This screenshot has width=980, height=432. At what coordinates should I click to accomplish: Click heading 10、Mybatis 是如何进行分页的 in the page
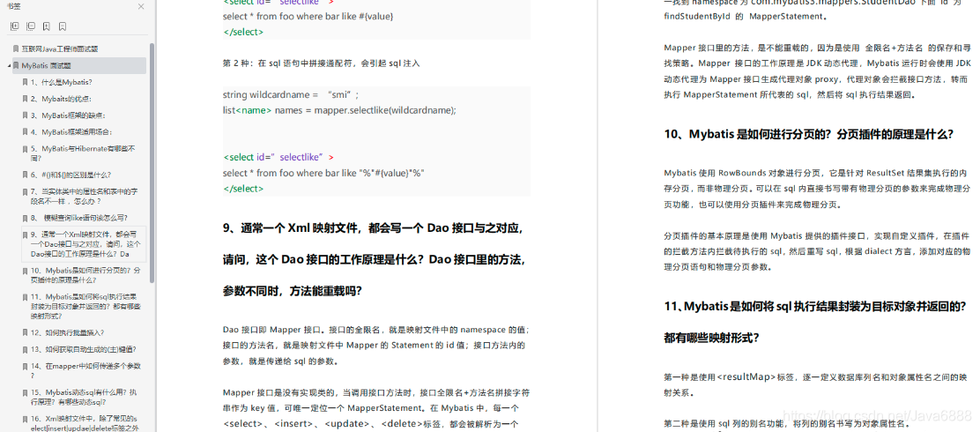tap(809, 134)
